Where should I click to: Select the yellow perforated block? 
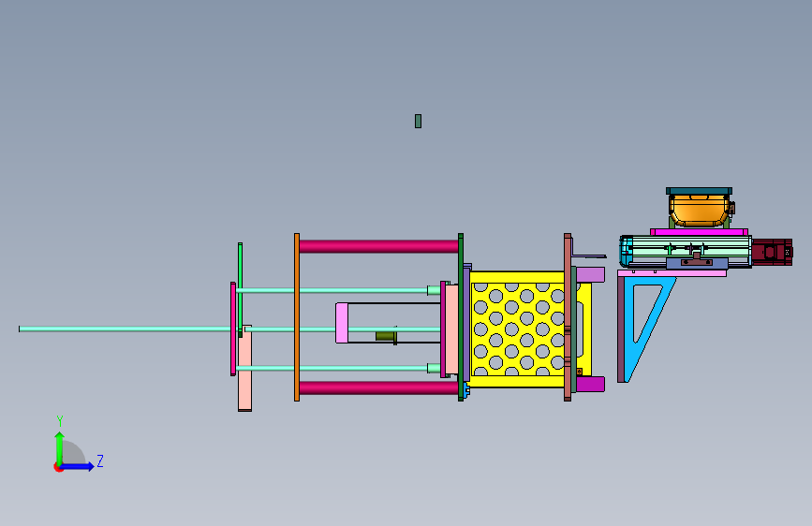point(518,329)
